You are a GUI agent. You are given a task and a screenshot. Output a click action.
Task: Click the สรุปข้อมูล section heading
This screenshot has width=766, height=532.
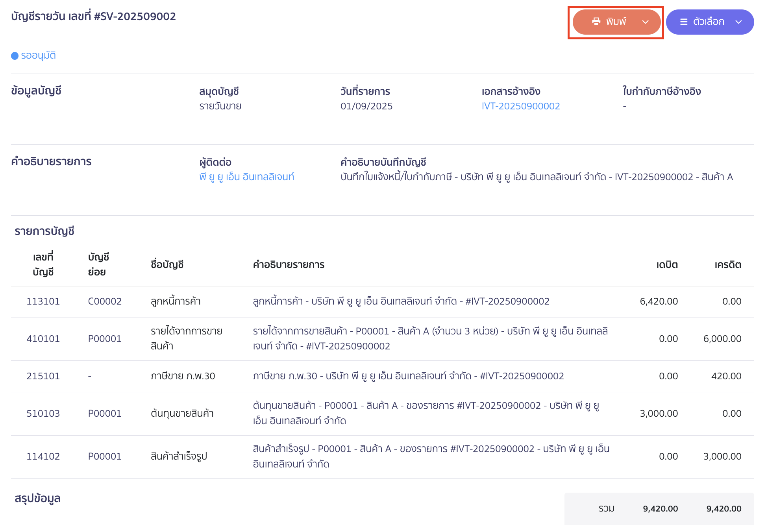[x=38, y=499]
